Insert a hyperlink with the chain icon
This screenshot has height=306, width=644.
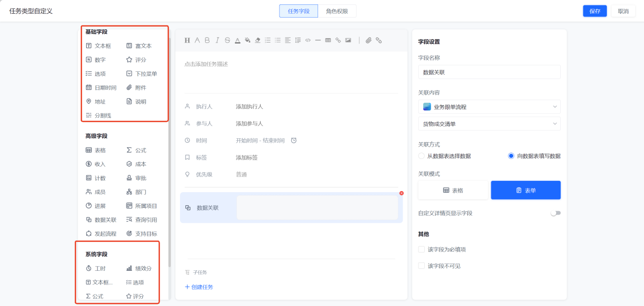click(379, 41)
